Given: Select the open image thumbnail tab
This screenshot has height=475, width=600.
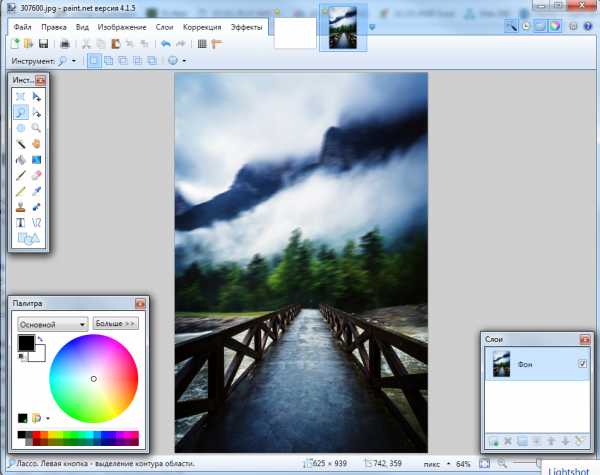Looking at the screenshot, I should click(x=339, y=29).
